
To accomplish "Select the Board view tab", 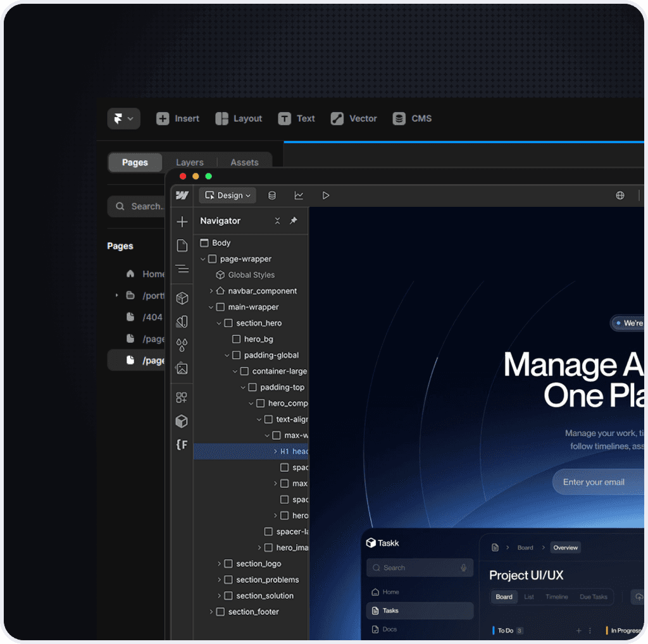I will [504, 597].
